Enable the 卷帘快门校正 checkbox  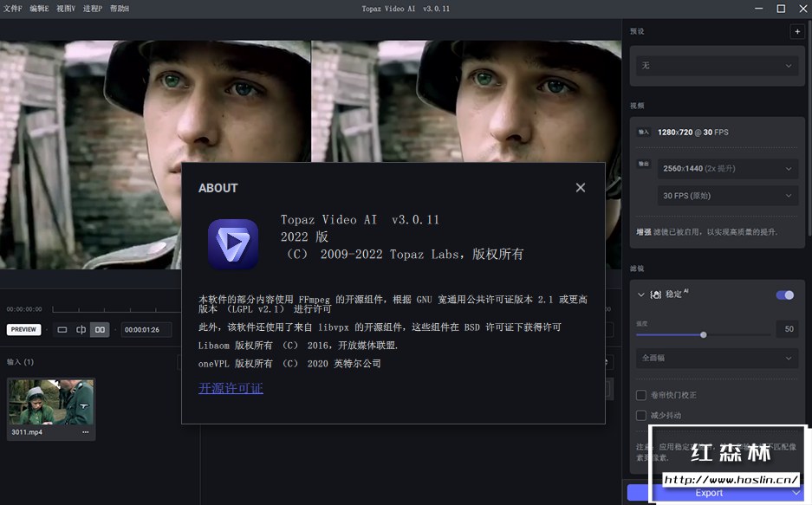[x=641, y=395]
